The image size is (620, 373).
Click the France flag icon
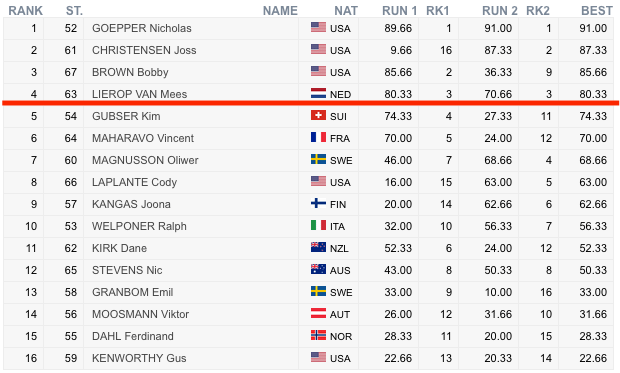pos(318,137)
